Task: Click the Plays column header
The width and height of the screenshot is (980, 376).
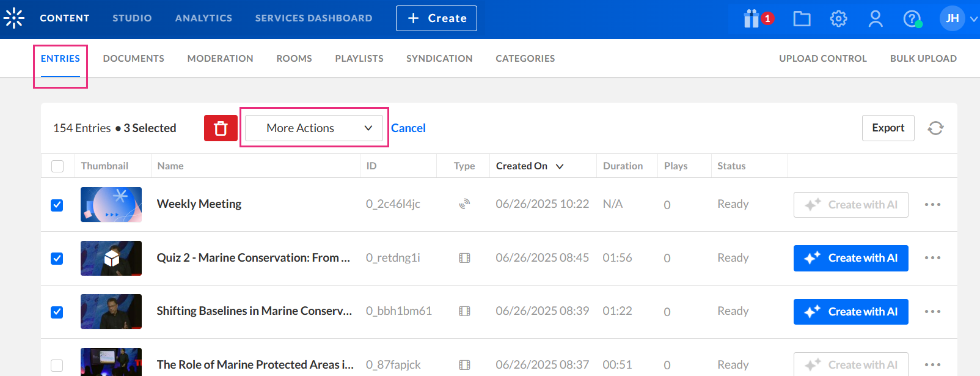Action: [676, 166]
